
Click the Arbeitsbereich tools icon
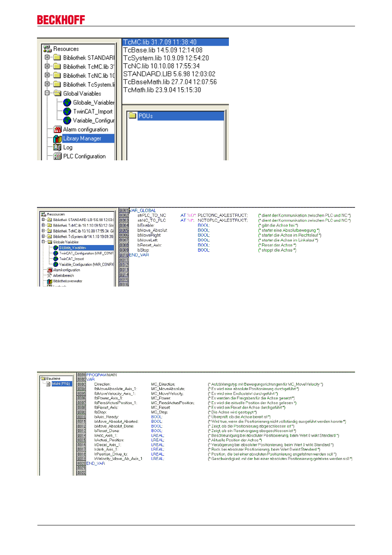50,275
